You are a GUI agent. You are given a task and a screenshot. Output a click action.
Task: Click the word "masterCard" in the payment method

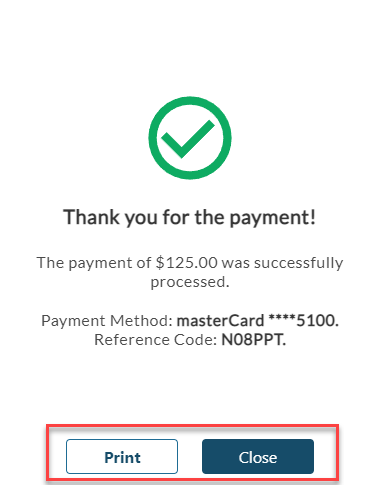coord(220,321)
